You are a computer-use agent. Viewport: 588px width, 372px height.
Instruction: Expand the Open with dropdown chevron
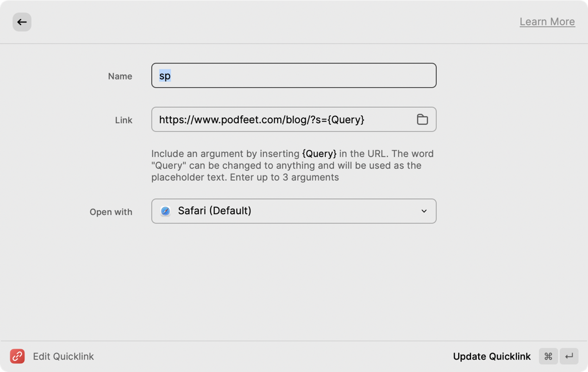[x=424, y=211]
